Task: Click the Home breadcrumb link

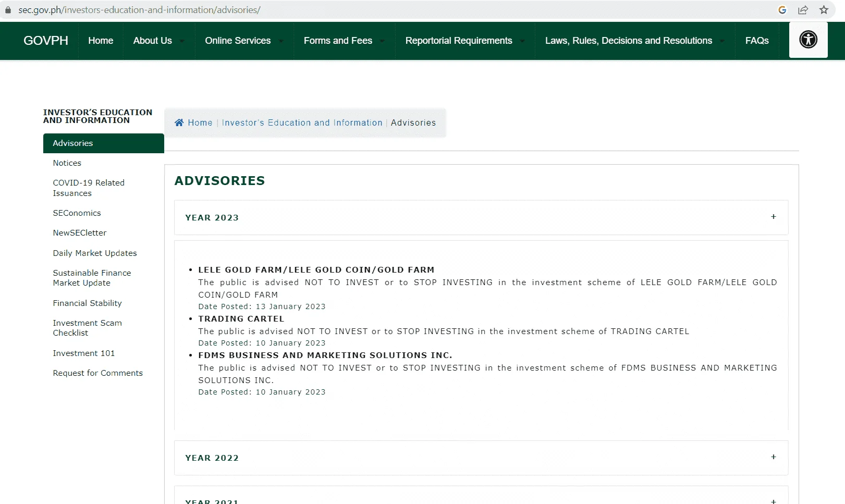Action: 200,122
